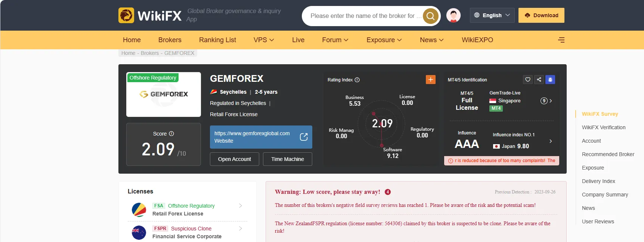Click the orange plus icon in Rating Index
The width and height of the screenshot is (644, 242).
(x=431, y=80)
